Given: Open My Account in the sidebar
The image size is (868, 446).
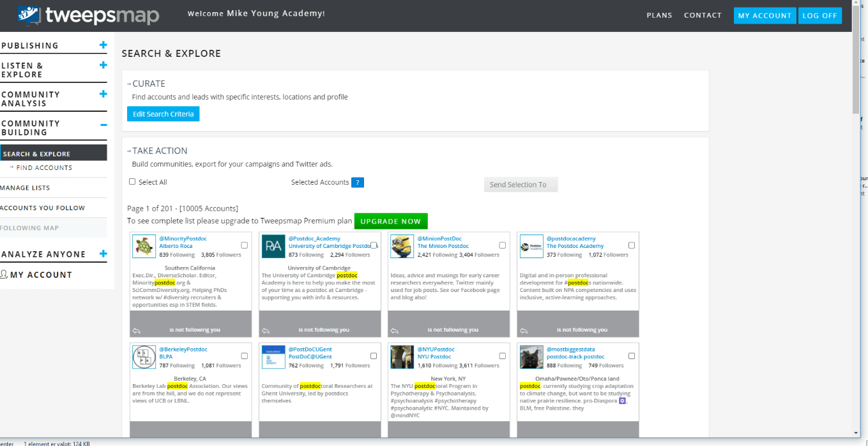Looking at the screenshot, I should point(36,275).
